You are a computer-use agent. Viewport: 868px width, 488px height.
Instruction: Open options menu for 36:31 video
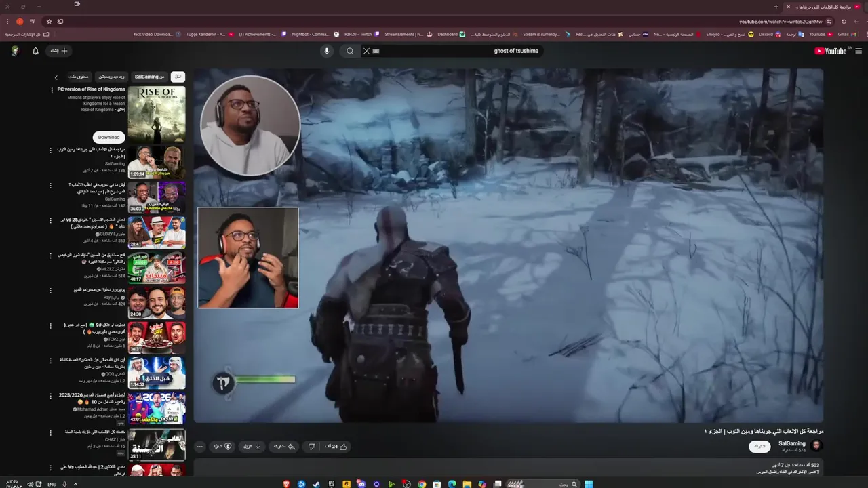(x=50, y=327)
